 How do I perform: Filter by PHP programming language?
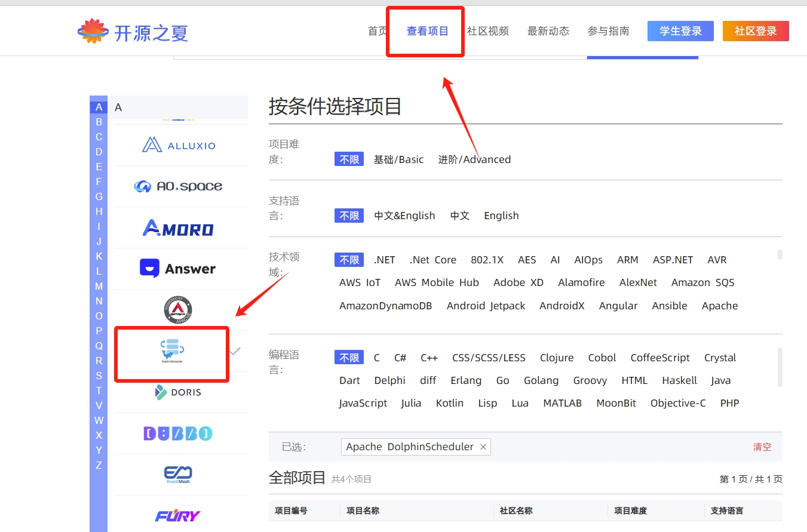click(x=730, y=403)
